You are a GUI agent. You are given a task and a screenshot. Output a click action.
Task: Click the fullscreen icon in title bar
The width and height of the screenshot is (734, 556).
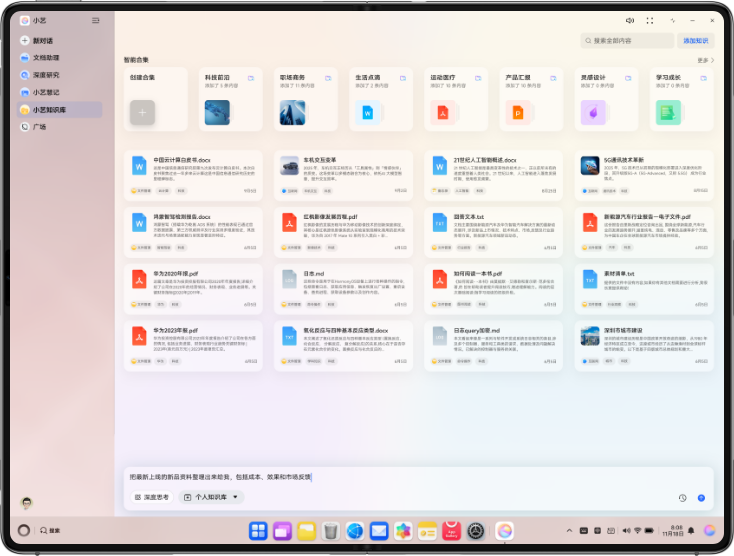(x=650, y=21)
